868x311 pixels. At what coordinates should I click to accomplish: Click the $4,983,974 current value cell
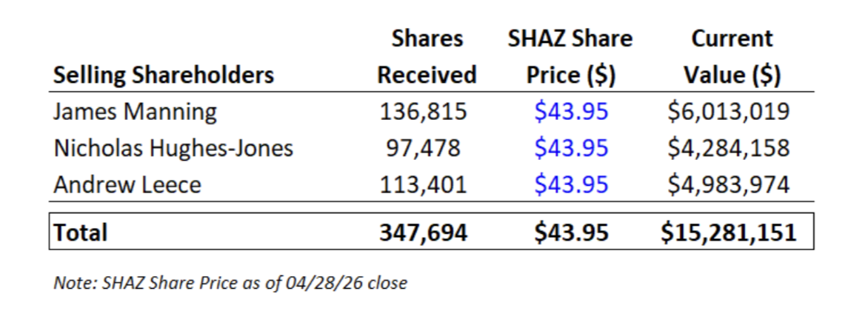tap(729, 185)
